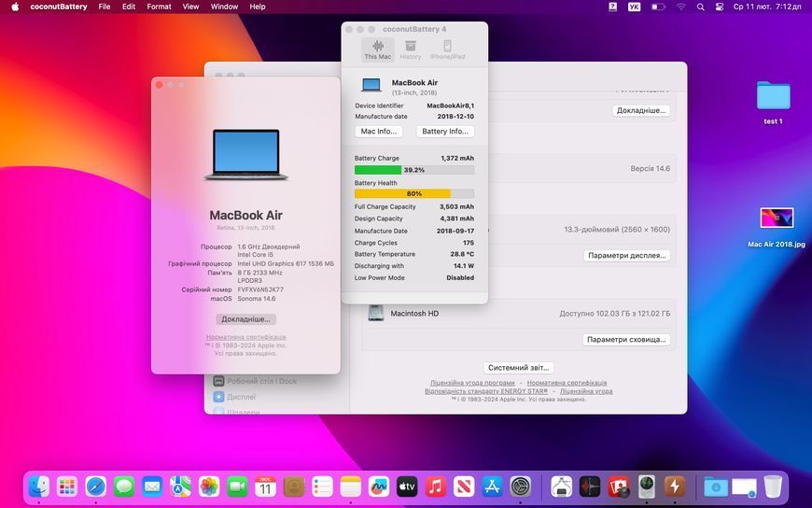812x508 pixels.
Task: Open the coconutBattery app menu
Action: (59, 7)
